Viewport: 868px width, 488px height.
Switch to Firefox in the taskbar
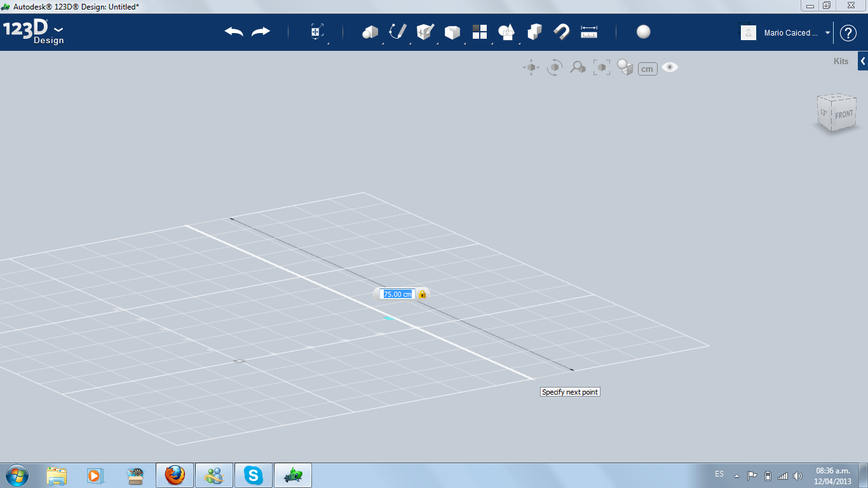coord(175,475)
